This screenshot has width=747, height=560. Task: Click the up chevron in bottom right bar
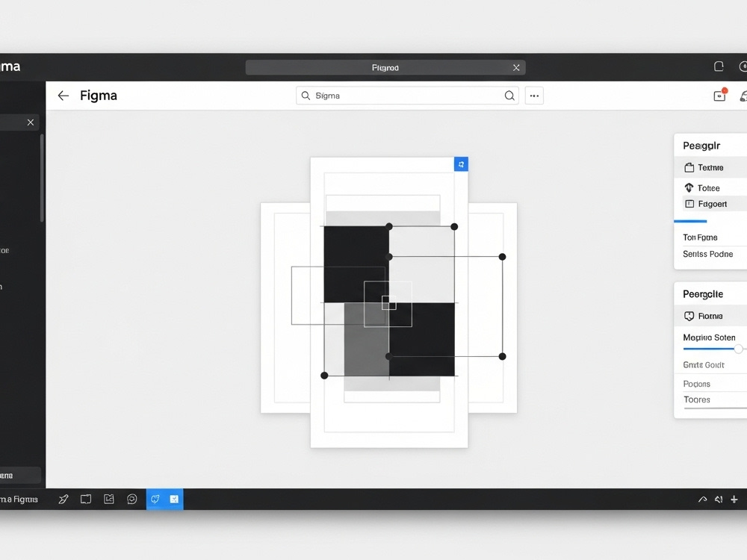click(702, 500)
